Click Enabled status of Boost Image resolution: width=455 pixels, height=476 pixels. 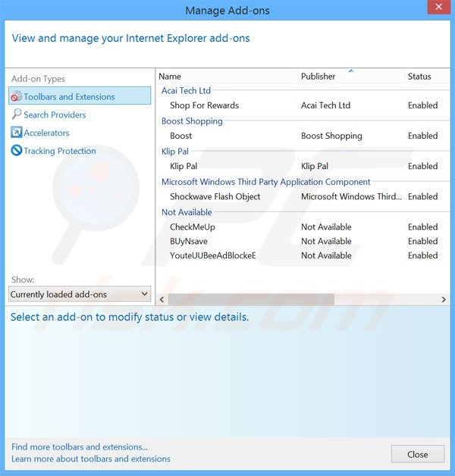pos(423,136)
